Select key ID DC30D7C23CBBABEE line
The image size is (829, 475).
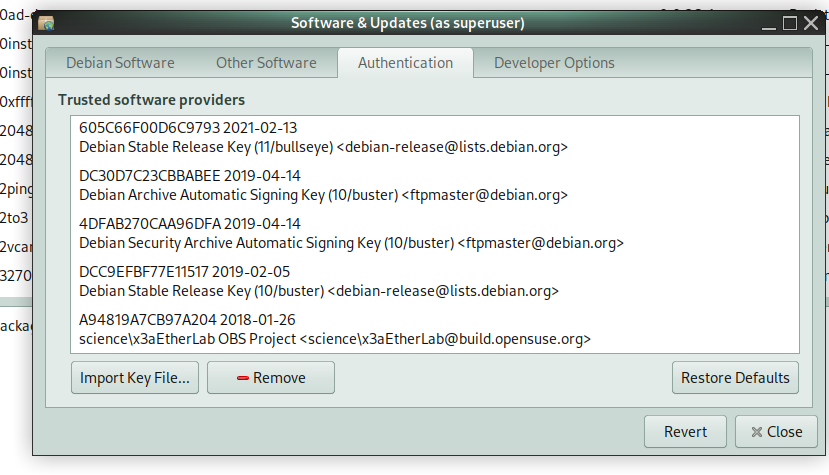click(x=190, y=176)
